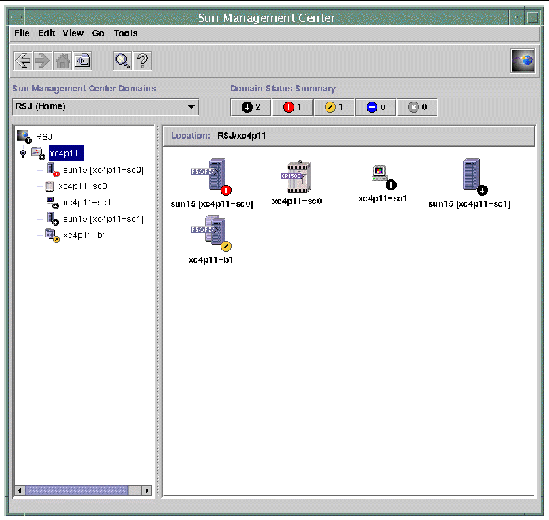Select sun15 [xc4p11-sc0] server icon in topology

(212, 176)
